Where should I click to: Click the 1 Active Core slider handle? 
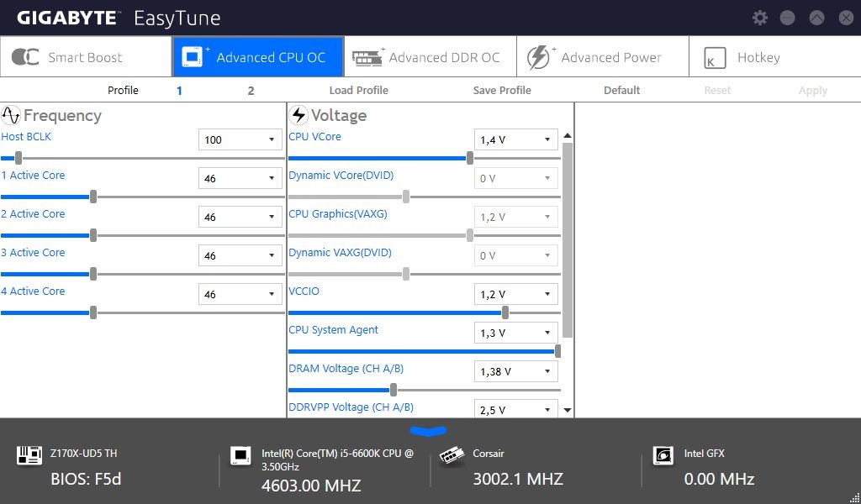pyautogui.click(x=93, y=197)
